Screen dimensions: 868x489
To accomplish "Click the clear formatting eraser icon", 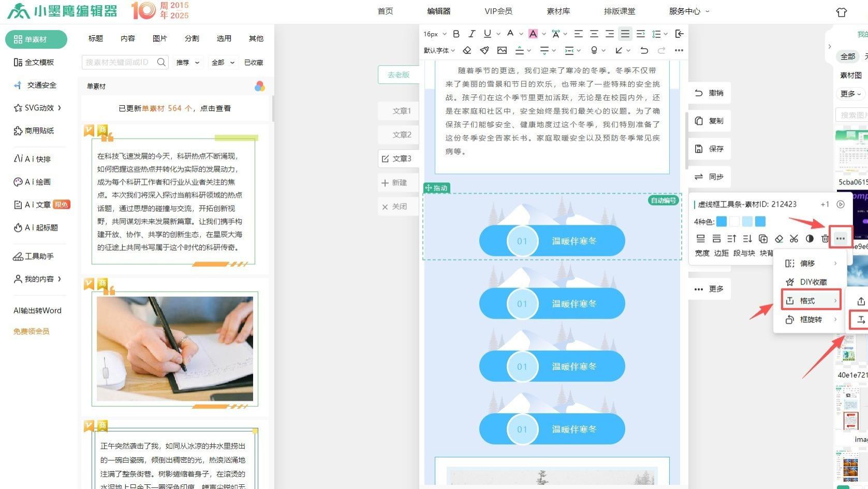I will pos(467,50).
